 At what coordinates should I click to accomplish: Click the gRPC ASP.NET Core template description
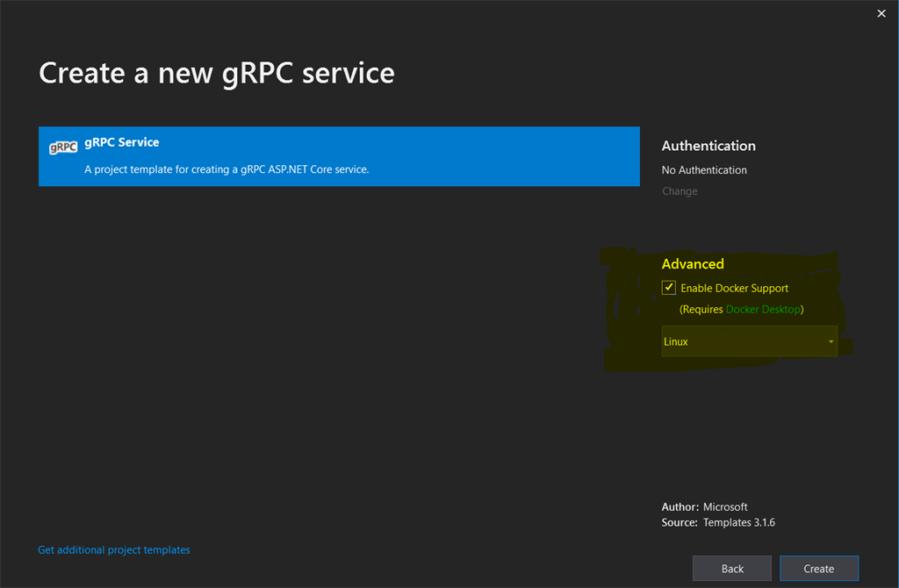227,169
